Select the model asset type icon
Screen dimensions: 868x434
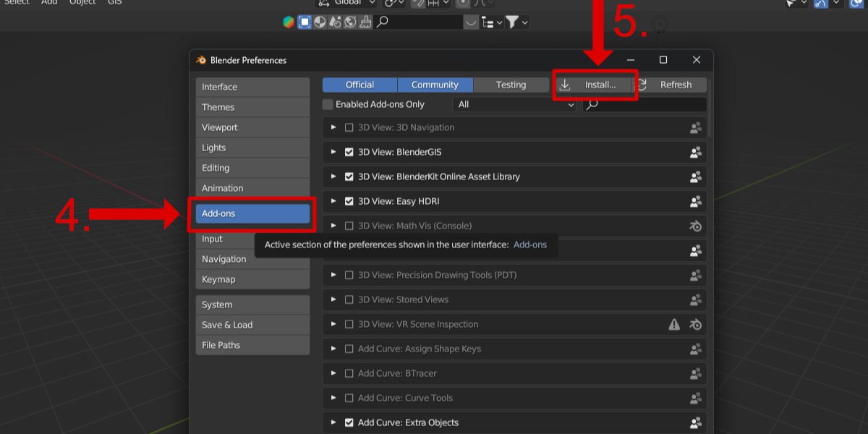[305, 22]
